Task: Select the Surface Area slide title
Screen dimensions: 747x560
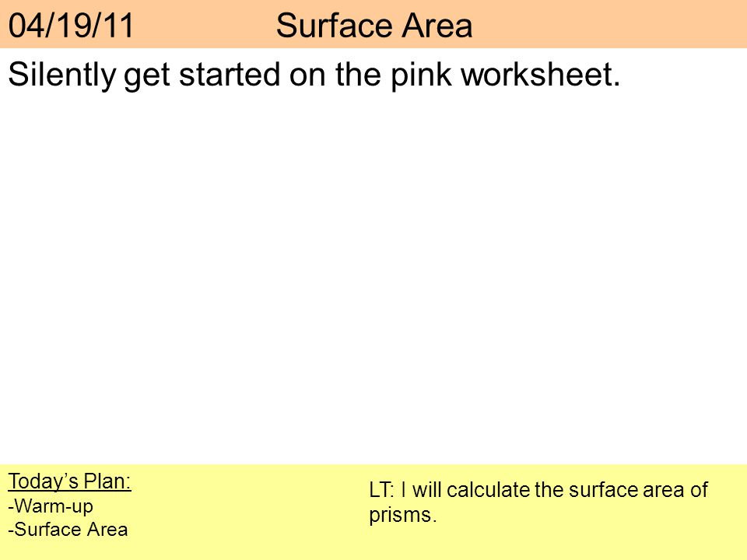Action: pyautogui.click(x=374, y=25)
